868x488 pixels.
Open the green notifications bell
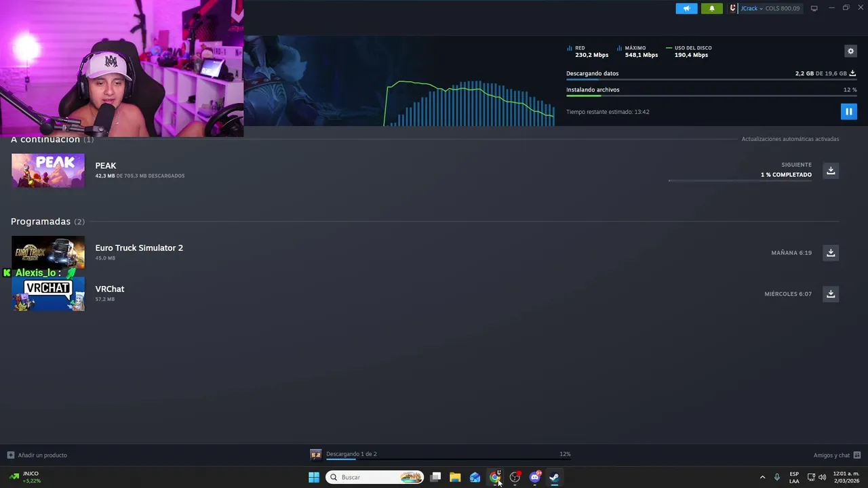[711, 8]
